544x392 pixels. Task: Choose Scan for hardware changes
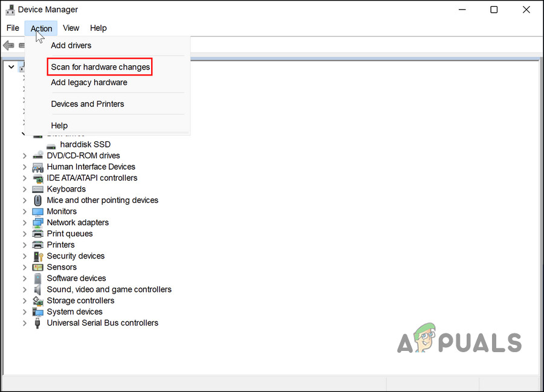[x=100, y=67]
